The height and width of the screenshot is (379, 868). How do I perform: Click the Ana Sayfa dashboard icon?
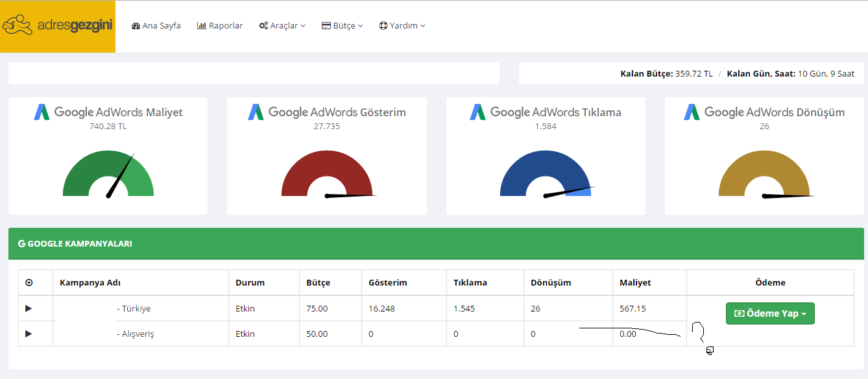[x=136, y=26]
